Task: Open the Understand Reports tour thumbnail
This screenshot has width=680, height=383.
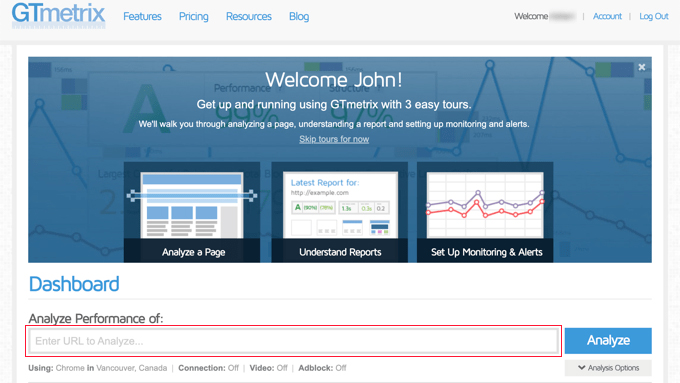Action: [340, 205]
